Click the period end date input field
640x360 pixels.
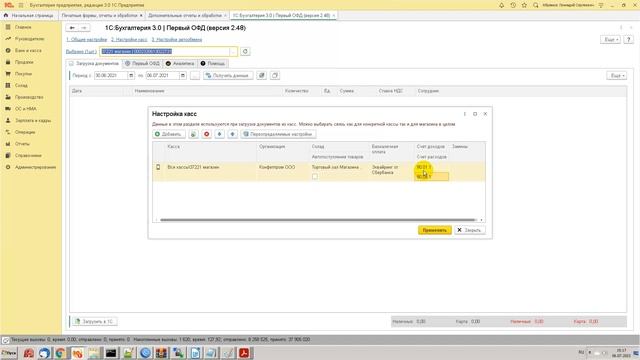point(162,76)
